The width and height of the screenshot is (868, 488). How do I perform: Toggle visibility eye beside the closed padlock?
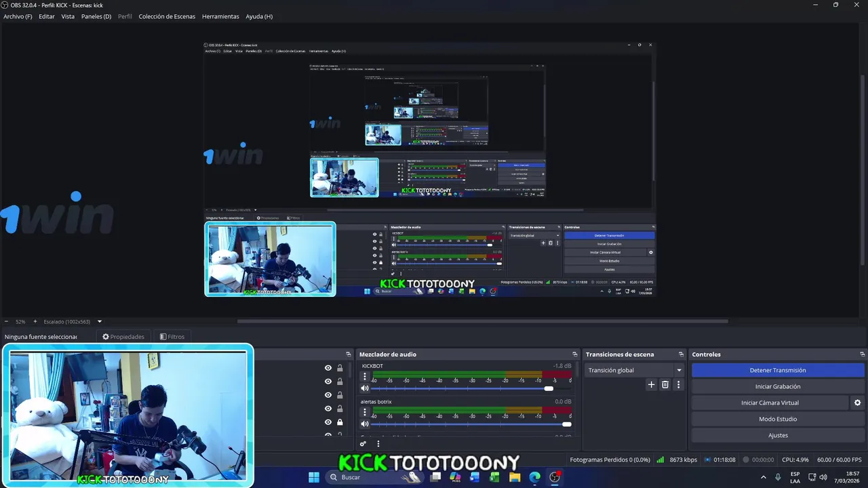(328, 422)
